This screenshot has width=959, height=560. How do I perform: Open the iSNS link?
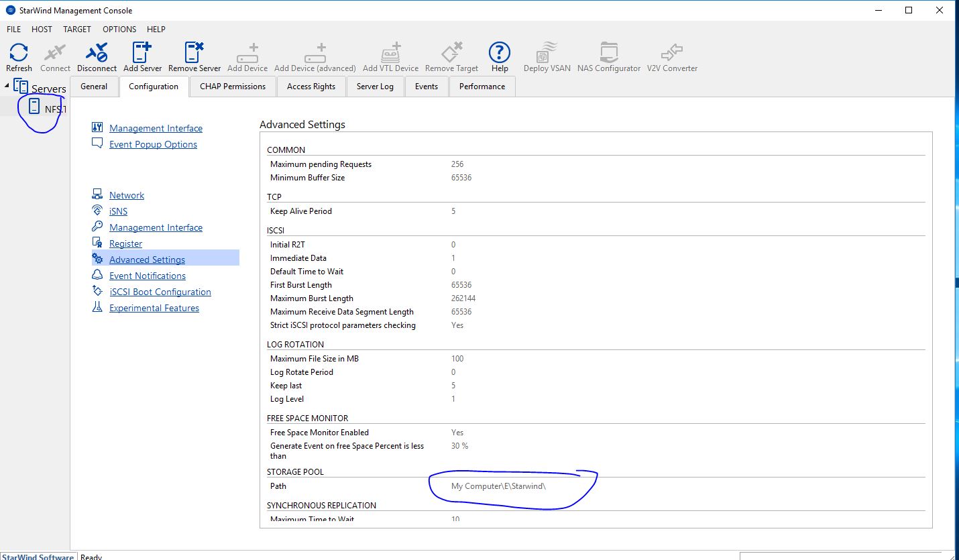(x=118, y=211)
